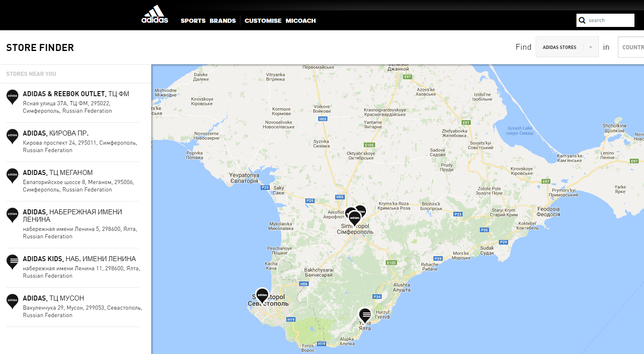Open the miCoach link in navigation
644x354 pixels.
tap(300, 21)
